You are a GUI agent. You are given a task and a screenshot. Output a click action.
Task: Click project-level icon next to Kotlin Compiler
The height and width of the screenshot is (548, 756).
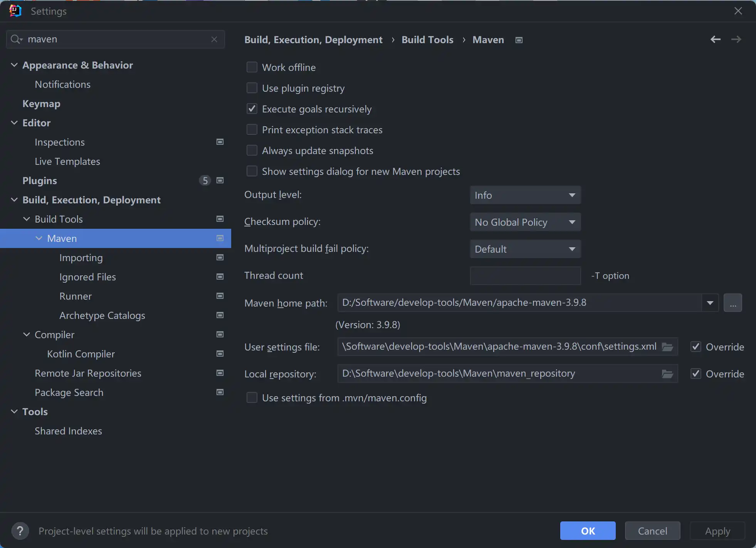click(220, 354)
